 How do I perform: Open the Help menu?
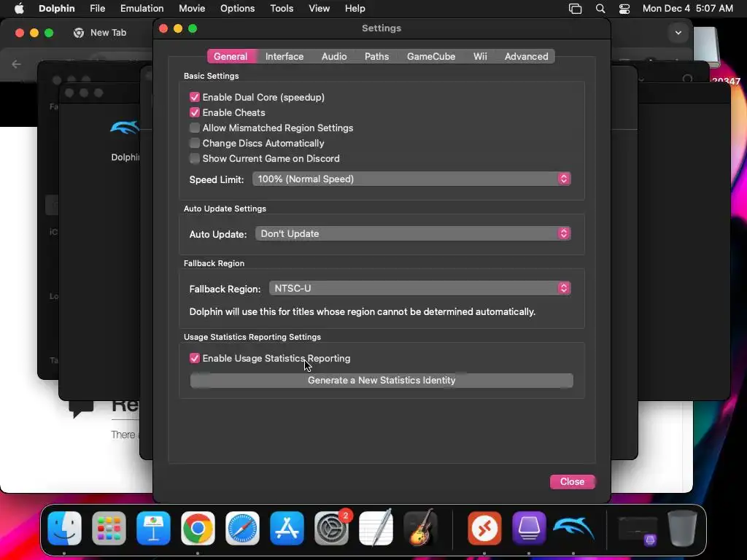coord(355,9)
